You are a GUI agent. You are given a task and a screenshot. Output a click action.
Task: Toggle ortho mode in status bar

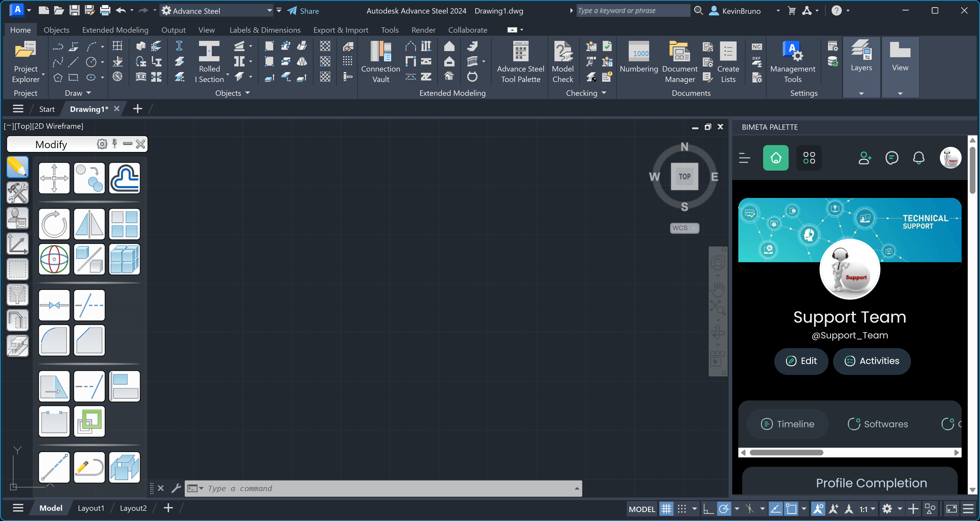tap(708, 509)
